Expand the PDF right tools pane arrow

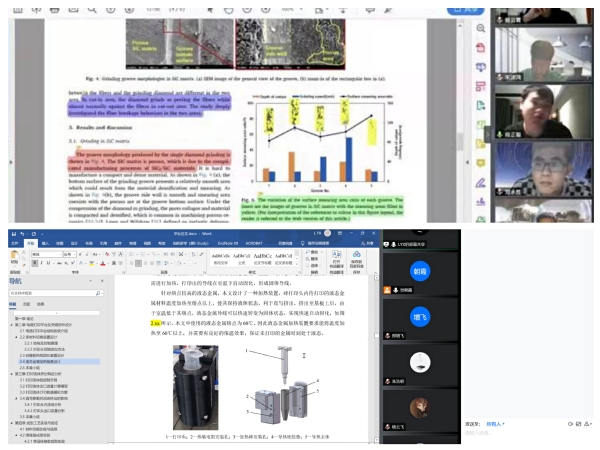click(468, 162)
